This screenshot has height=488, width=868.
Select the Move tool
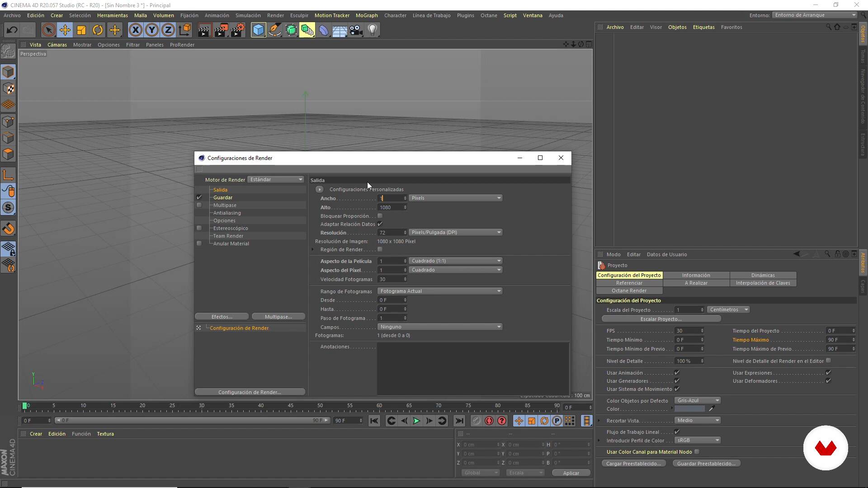tap(65, 30)
